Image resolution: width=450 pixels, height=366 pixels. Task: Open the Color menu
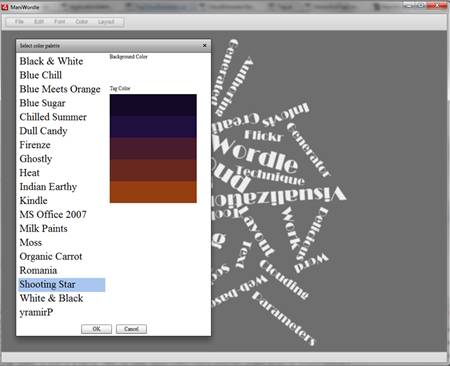pos(81,22)
